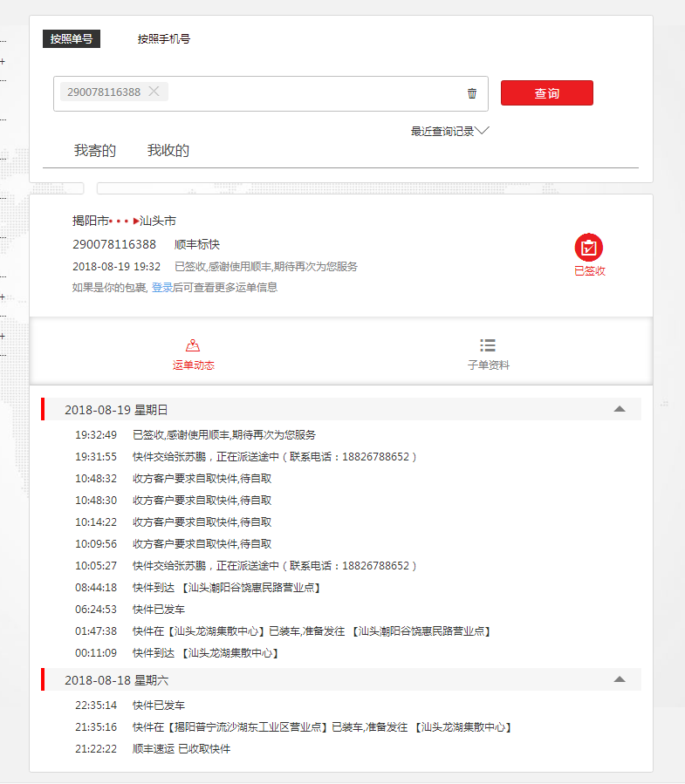Select the 10:14:22 待自取 entry

(174, 522)
